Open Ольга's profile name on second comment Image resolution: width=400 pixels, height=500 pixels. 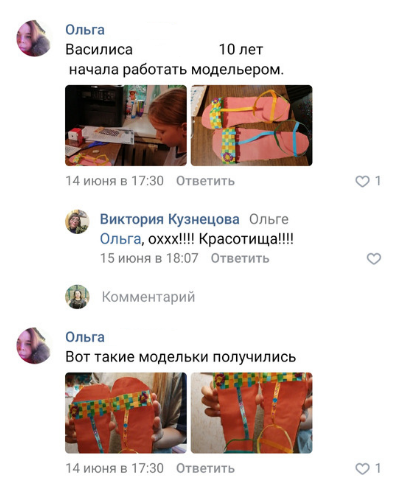(85, 337)
